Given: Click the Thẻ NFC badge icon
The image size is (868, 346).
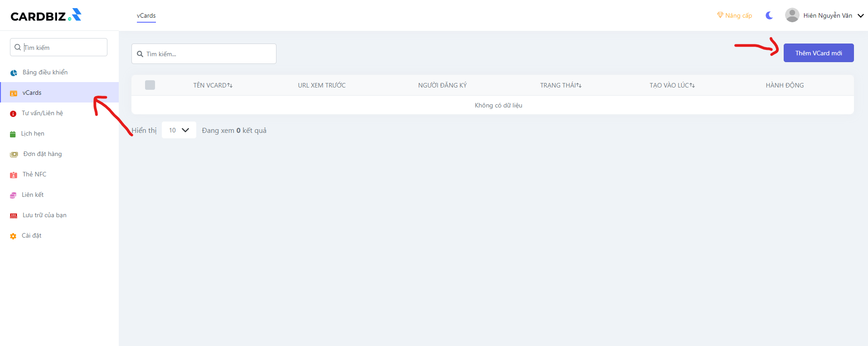Looking at the screenshot, I should tap(14, 175).
